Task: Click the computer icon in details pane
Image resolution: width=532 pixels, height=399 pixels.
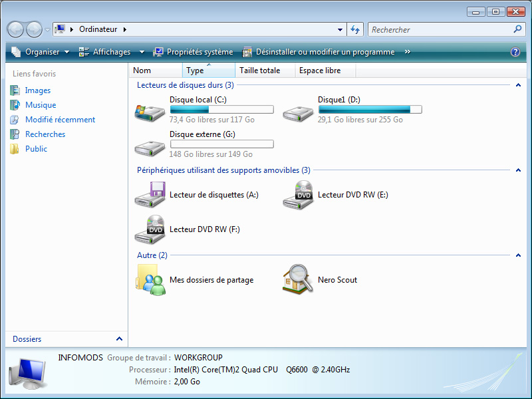Action: (x=28, y=374)
